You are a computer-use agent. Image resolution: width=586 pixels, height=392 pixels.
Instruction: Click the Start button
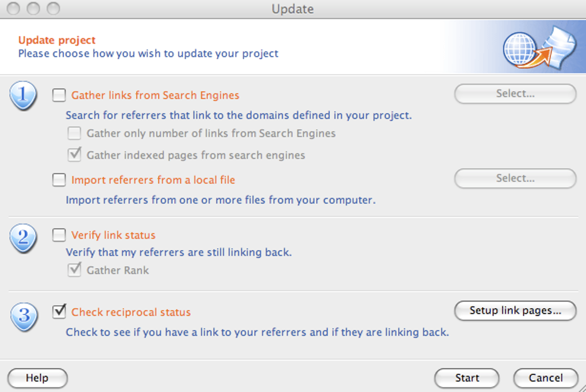(x=467, y=378)
